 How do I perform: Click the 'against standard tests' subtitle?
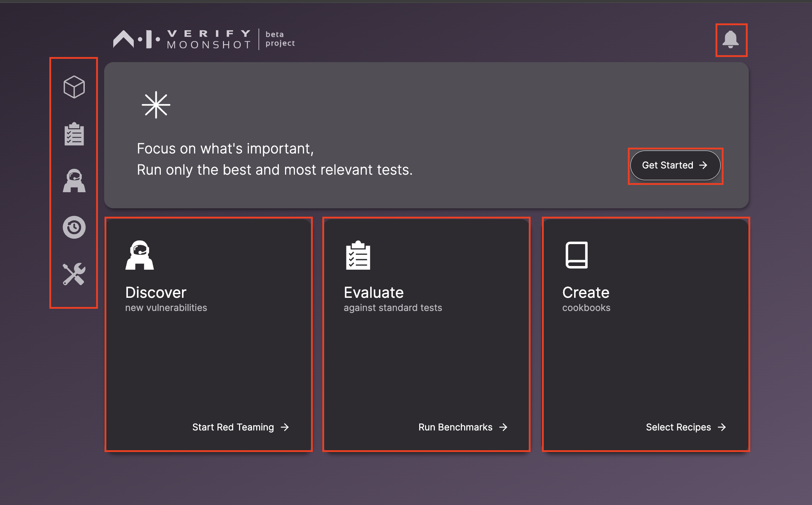(393, 308)
